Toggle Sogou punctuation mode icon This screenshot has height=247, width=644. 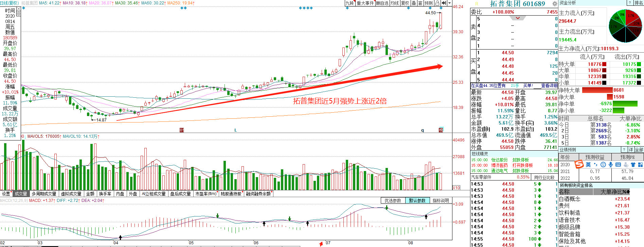(x=596, y=165)
